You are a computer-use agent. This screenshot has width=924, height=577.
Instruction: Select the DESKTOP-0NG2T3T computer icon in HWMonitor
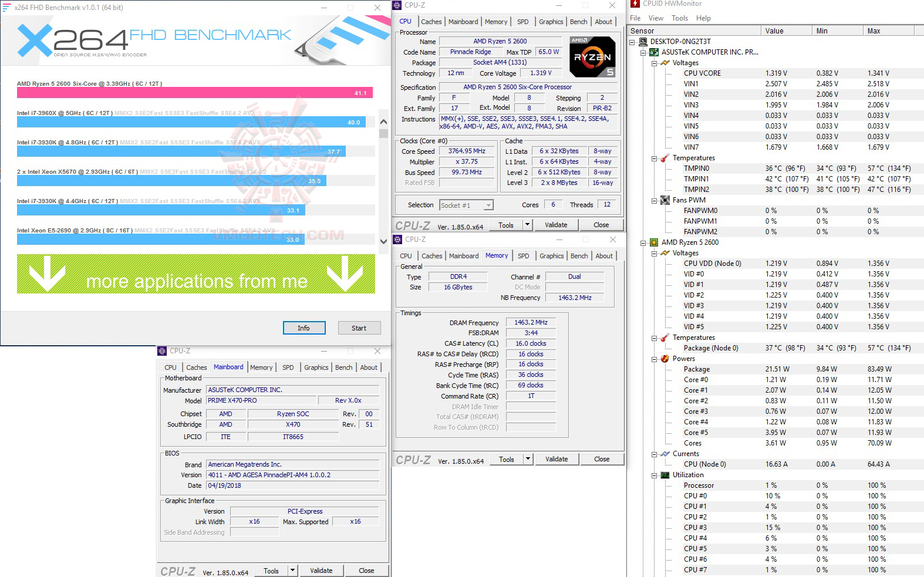(x=643, y=42)
